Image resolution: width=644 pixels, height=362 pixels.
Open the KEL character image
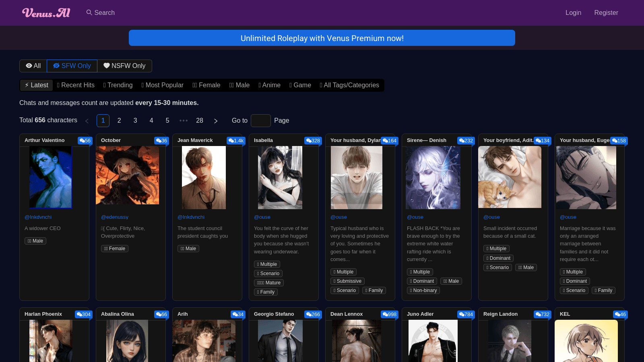click(586, 341)
